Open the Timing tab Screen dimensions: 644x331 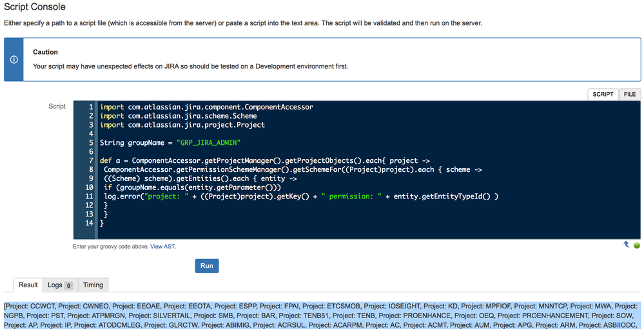[93, 285]
